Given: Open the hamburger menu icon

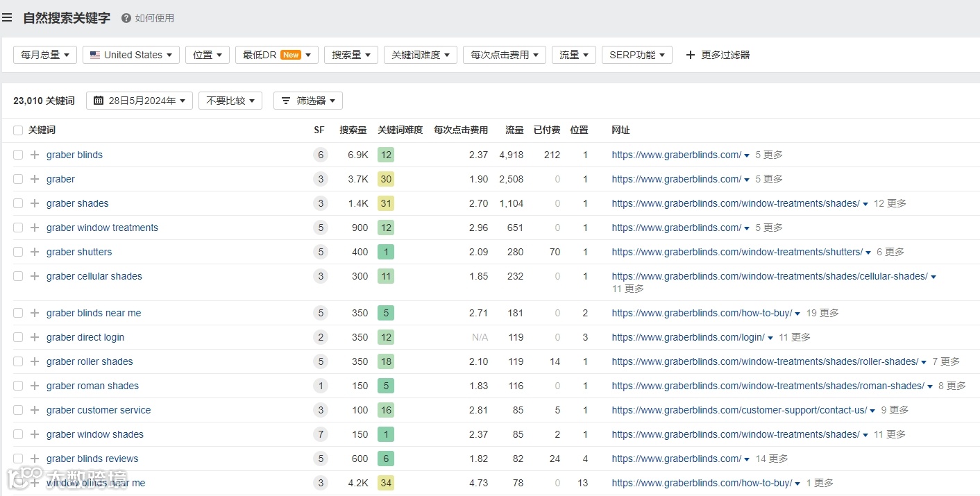Looking at the screenshot, I should [7, 18].
